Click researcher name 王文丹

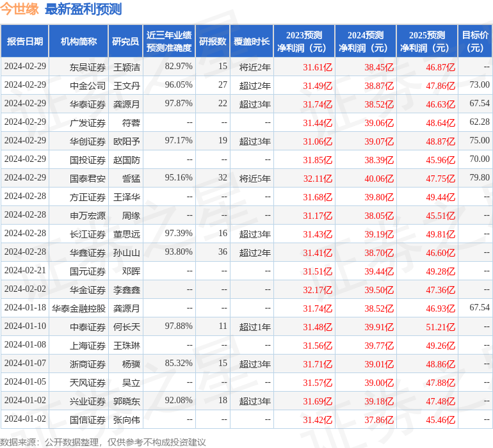point(126,86)
